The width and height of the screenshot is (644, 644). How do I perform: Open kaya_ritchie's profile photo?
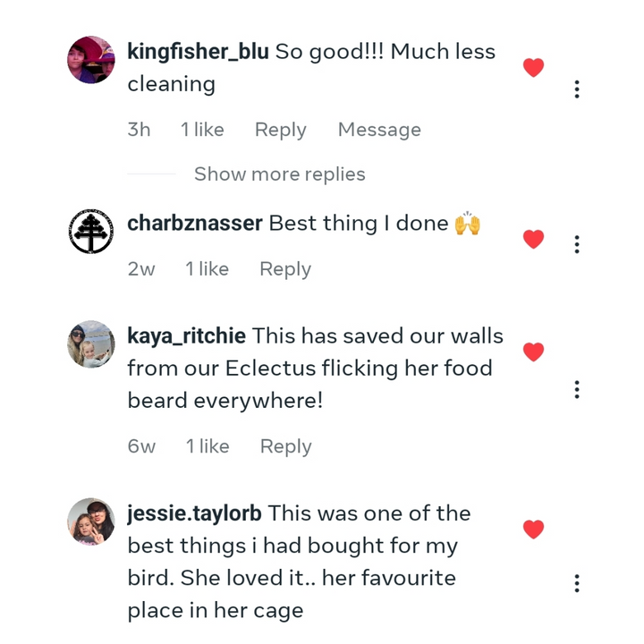coord(91,344)
